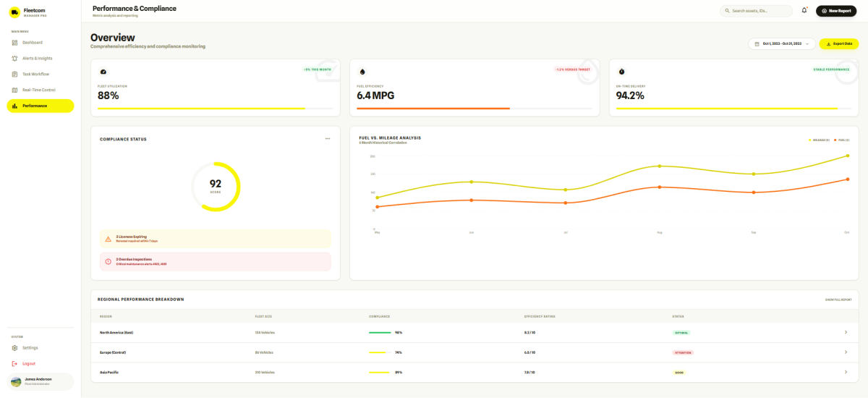Click the Fleetcom truck logo icon

coord(14,12)
